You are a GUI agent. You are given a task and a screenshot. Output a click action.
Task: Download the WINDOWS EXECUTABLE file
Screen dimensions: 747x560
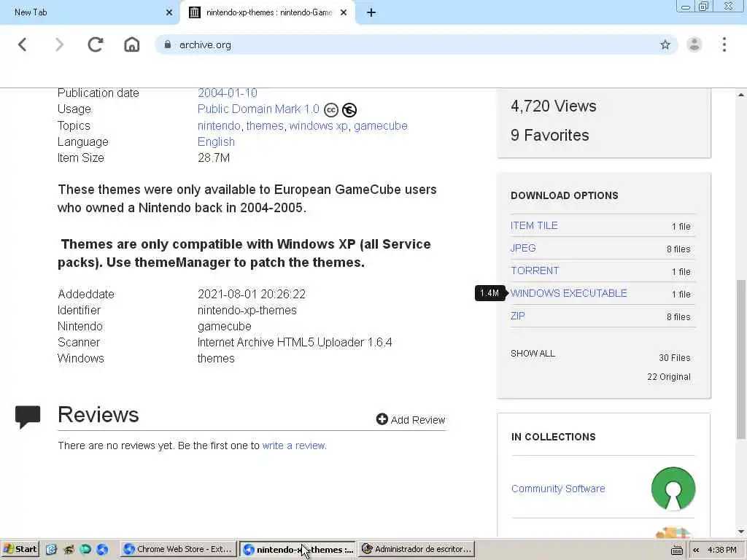tap(568, 293)
